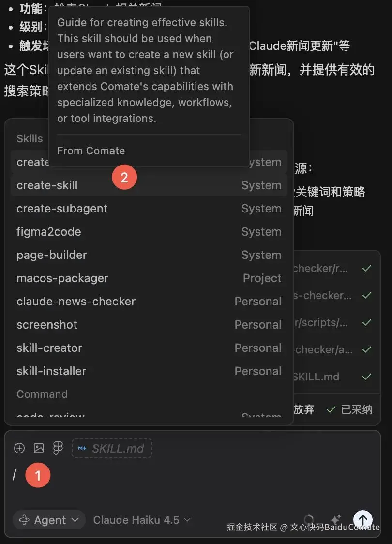Choose claude-news-checker personal skill

coord(76,302)
